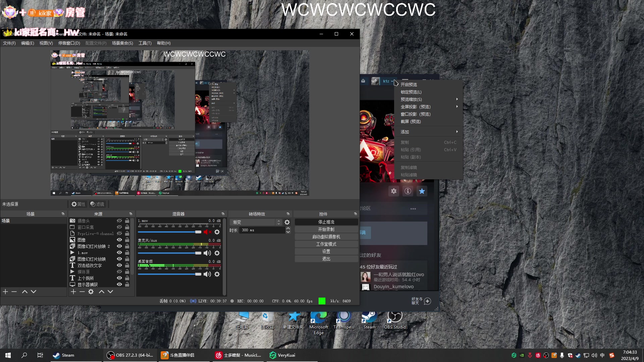Image resolution: width=644 pixels, height=362 pixels.
Task: Unmute the 1.mov audio channel
Action: (x=208, y=232)
